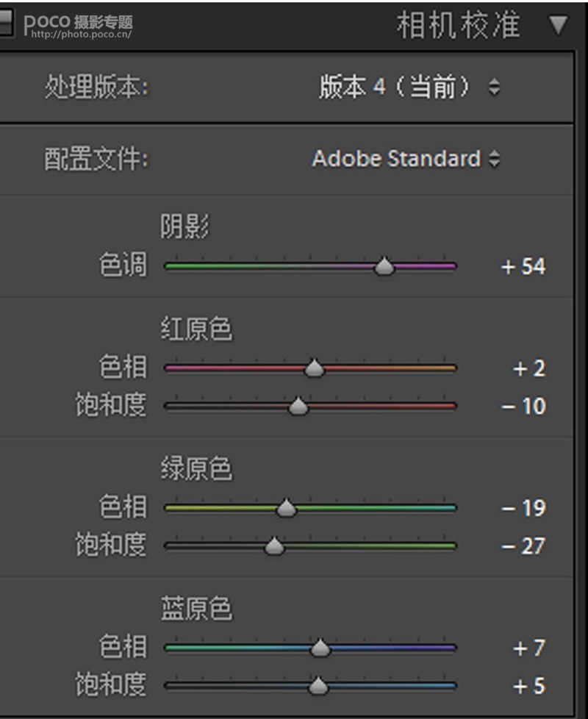Toggle the panel switch at top-left
This screenshot has width=588, height=719.
6,23
